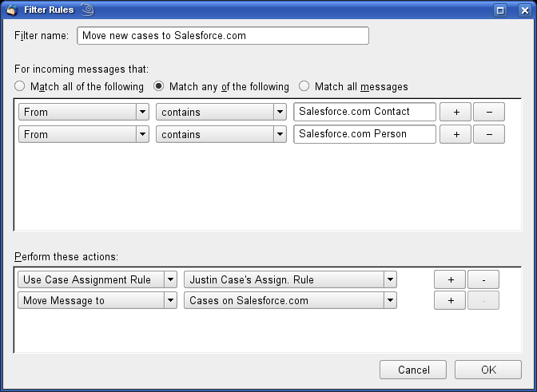The height and width of the screenshot is (392, 537).
Task: Click the For incoming messages that label
Action: point(82,69)
